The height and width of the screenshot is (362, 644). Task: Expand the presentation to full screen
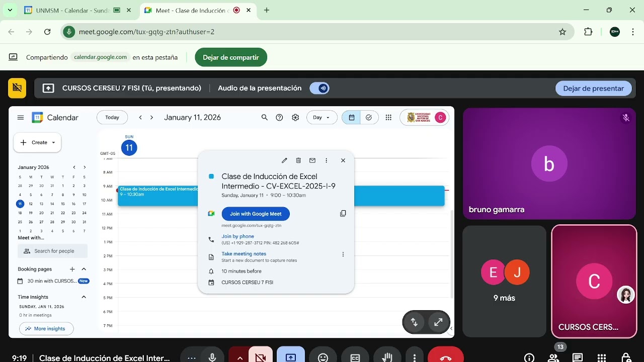click(438, 322)
